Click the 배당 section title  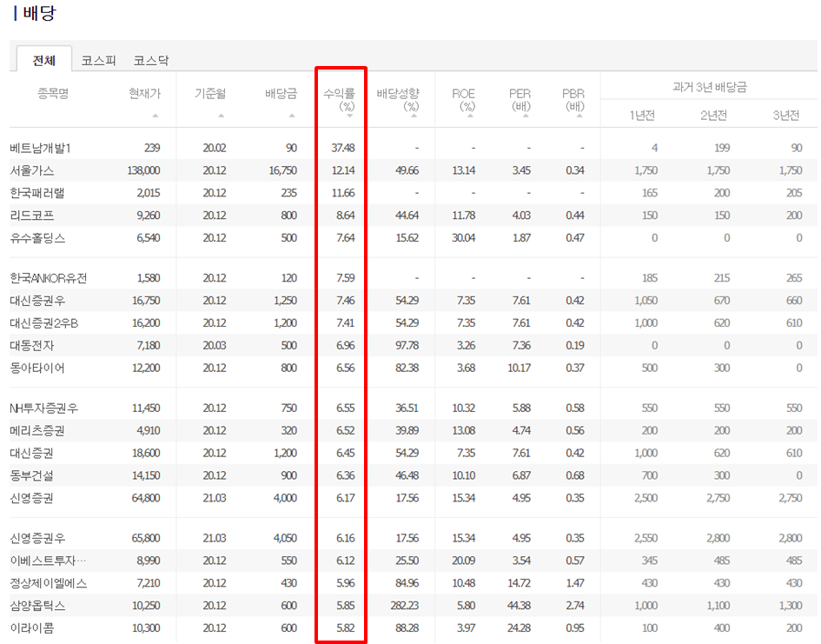39,13
